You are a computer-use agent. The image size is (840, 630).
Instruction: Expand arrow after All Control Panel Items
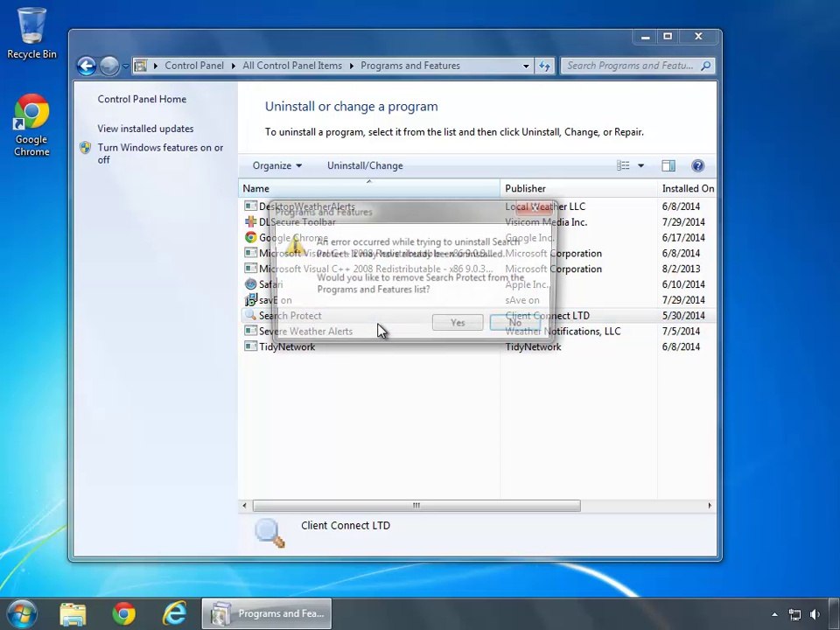coord(352,66)
